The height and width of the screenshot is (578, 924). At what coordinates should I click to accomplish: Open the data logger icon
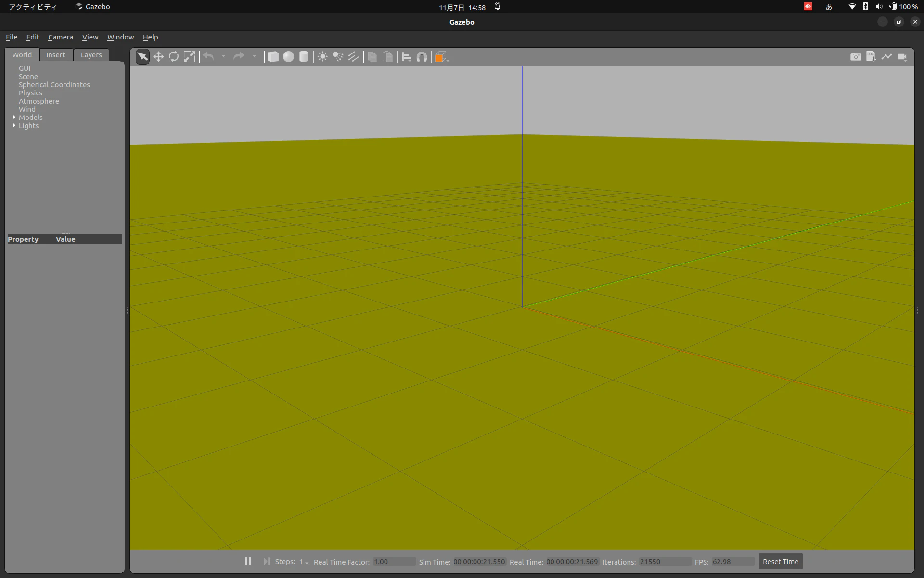[871, 57]
